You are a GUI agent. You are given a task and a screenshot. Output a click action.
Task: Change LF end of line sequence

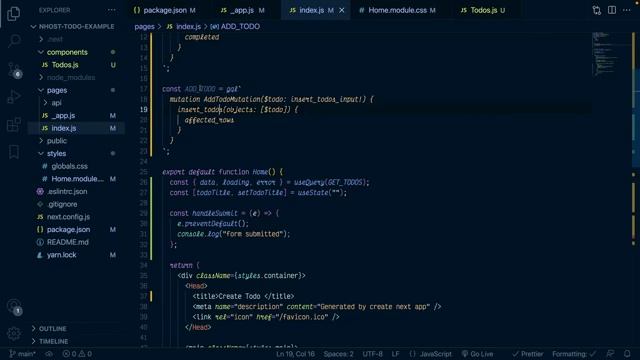coord(396,354)
